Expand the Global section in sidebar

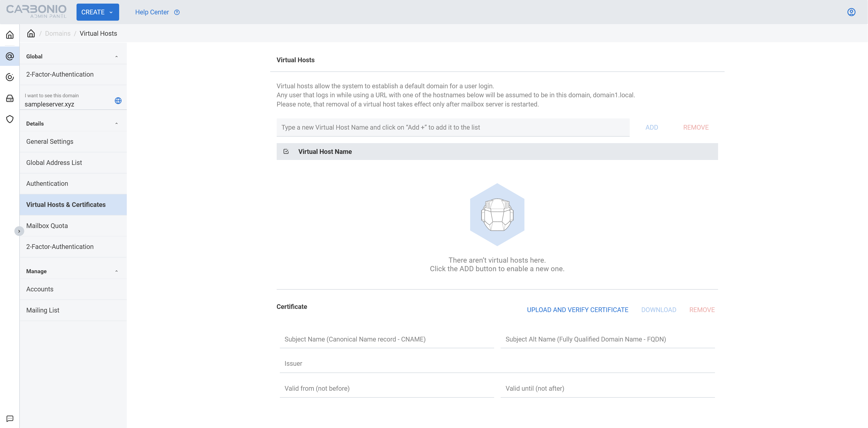(72, 56)
